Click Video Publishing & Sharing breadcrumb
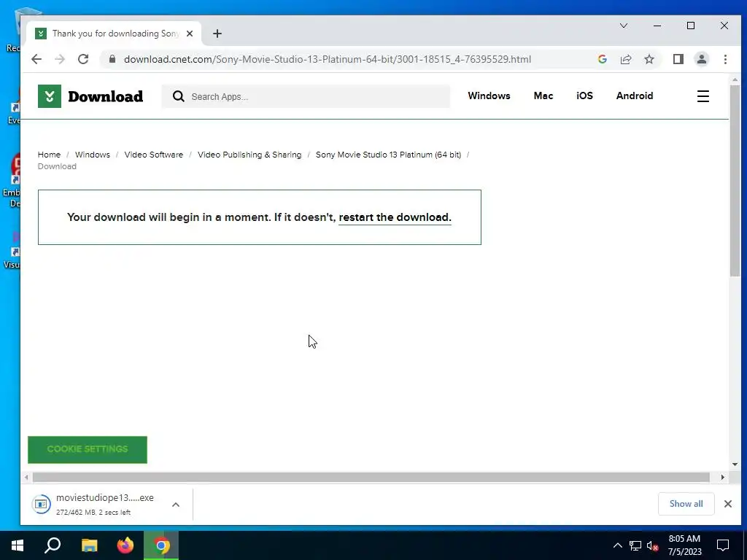 point(249,155)
